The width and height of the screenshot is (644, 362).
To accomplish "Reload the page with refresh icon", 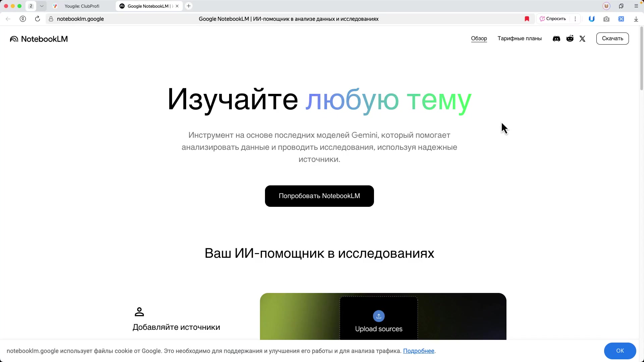I will (x=38, y=19).
